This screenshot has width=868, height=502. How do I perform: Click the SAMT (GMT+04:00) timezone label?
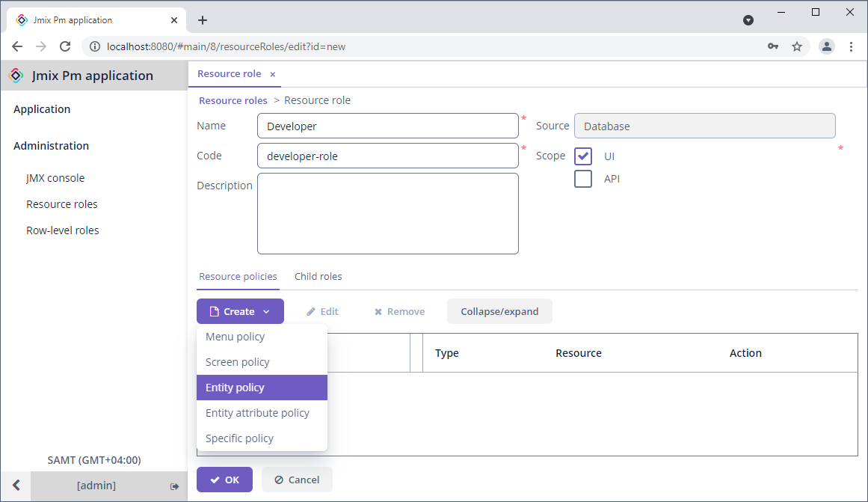(x=94, y=460)
